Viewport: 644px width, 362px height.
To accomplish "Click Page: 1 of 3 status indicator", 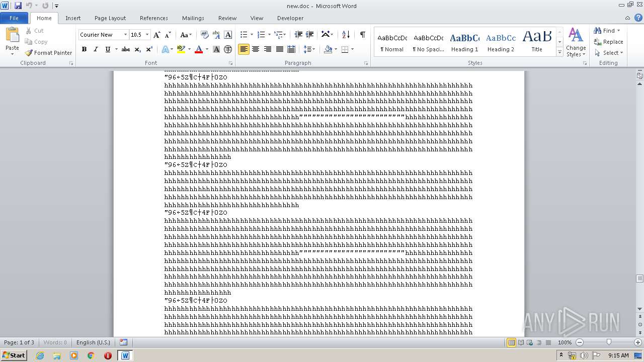I will [19, 342].
